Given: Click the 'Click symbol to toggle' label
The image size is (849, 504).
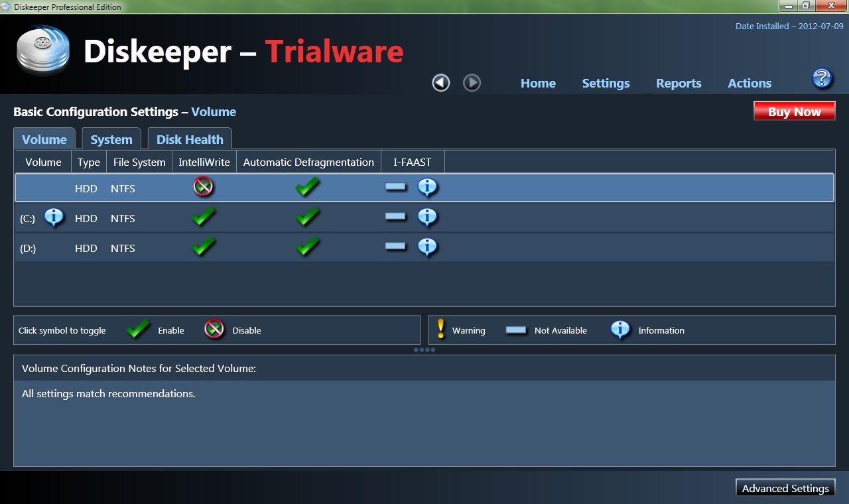Looking at the screenshot, I should click(62, 330).
